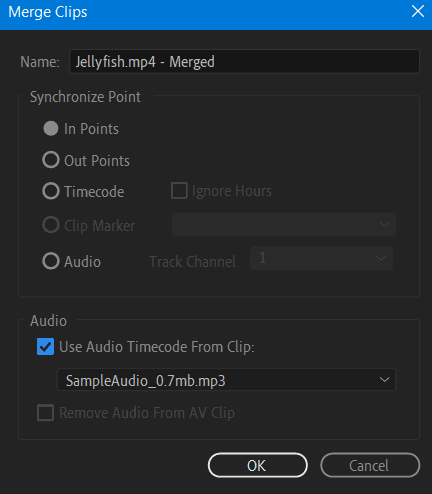The width and height of the screenshot is (432, 494).
Task: Check Remove Audio From AV Clip
Action: tap(45, 413)
